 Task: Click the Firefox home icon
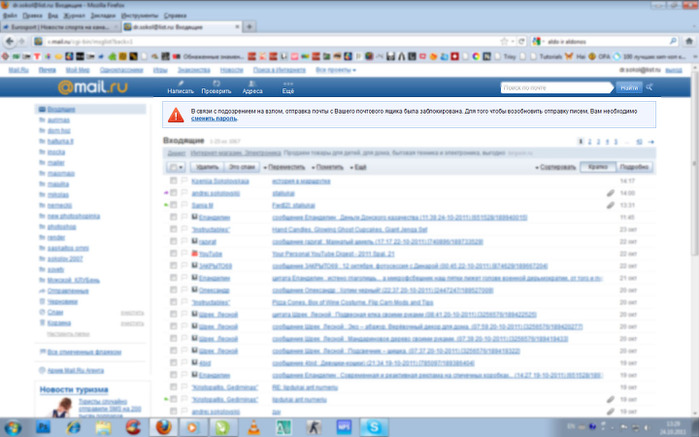click(689, 41)
